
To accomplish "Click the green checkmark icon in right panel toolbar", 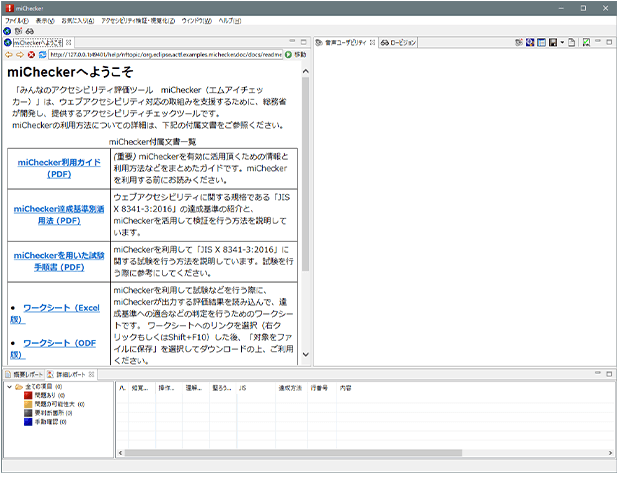I will [x=586, y=42].
